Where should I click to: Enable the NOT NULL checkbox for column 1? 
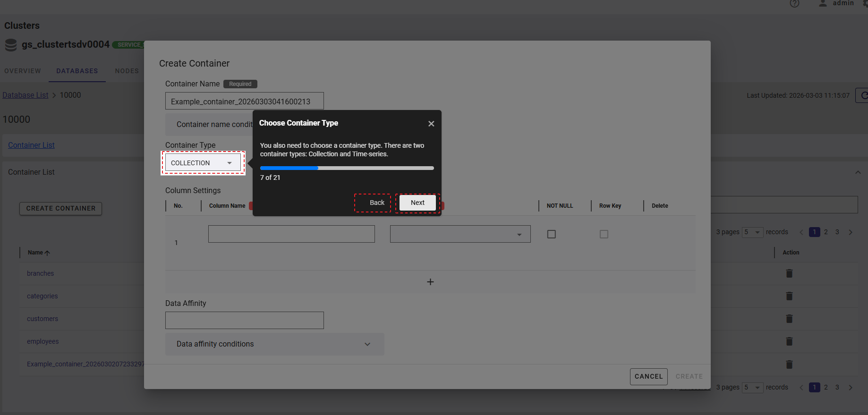551,234
